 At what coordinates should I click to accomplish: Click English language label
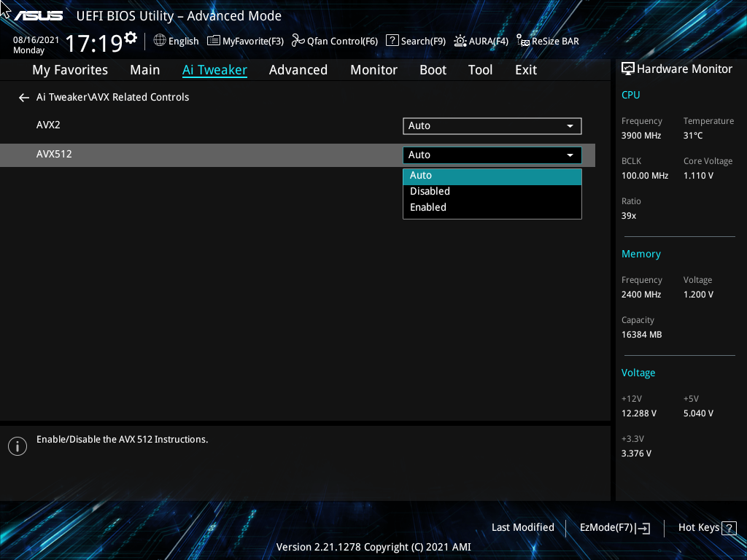click(x=183, y=42)
